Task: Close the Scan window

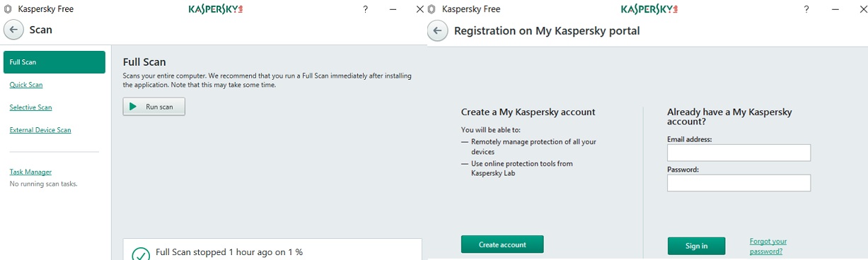Action: point(420,9)
